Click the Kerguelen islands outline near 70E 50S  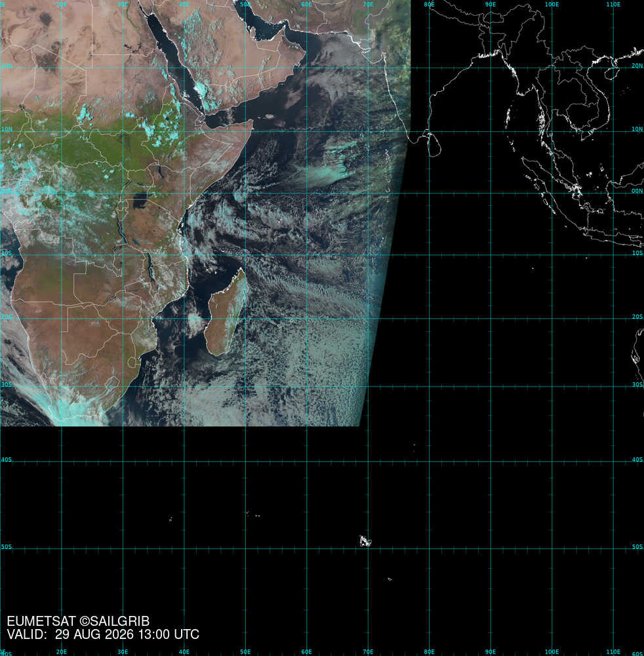(365, 541)
